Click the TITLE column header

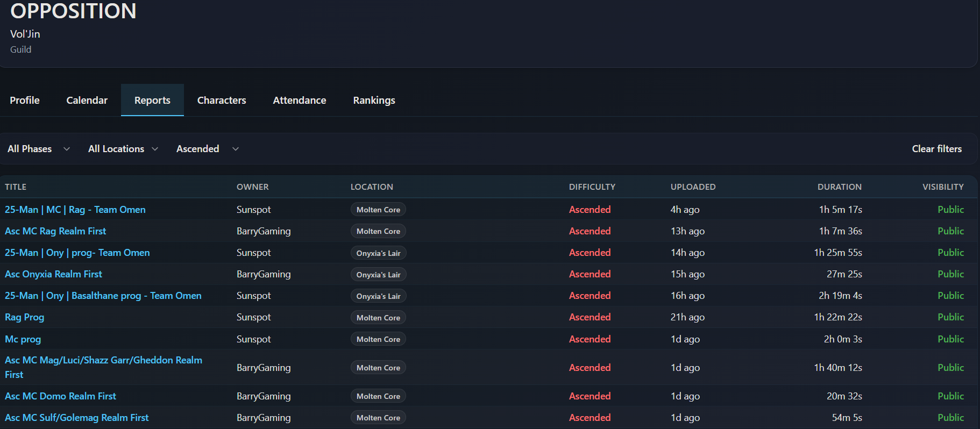[16, 187]
